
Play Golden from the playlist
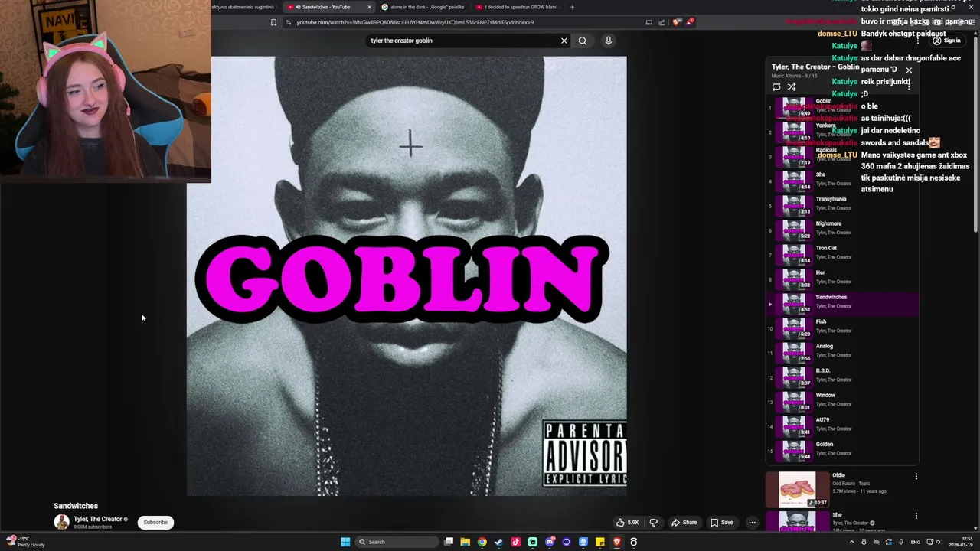[842, 450]
